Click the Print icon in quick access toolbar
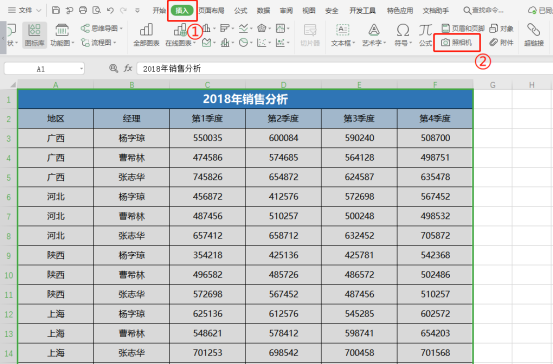The height and width of the screenshot is (364, 553). 83,10
